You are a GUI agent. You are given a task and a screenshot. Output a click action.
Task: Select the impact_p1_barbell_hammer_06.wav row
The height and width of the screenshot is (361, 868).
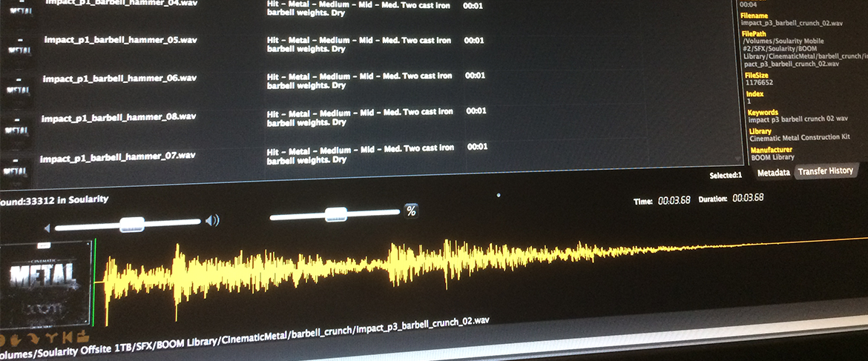pos(119,78)
